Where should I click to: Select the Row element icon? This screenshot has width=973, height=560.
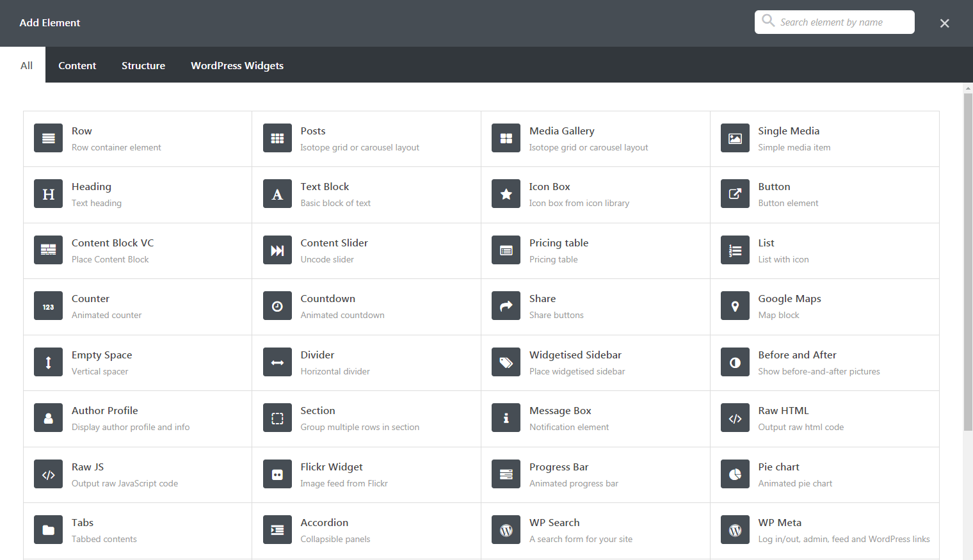point(48,138)
